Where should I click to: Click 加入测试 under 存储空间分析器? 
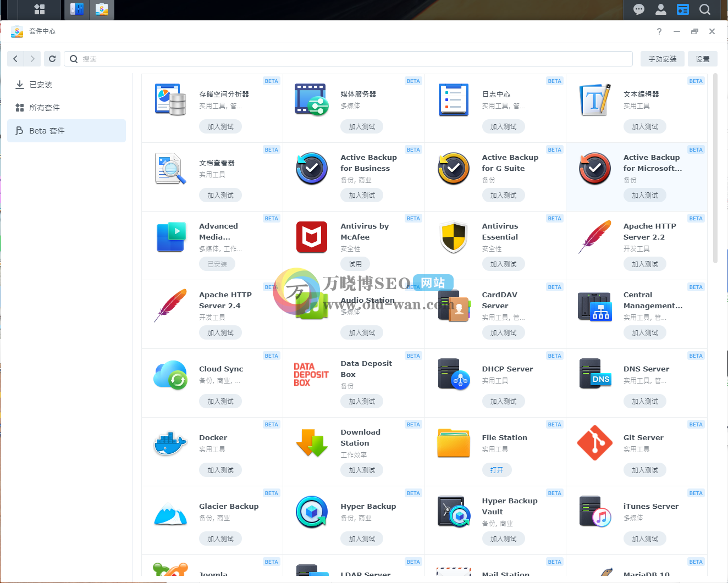click(x=220, y=126)
